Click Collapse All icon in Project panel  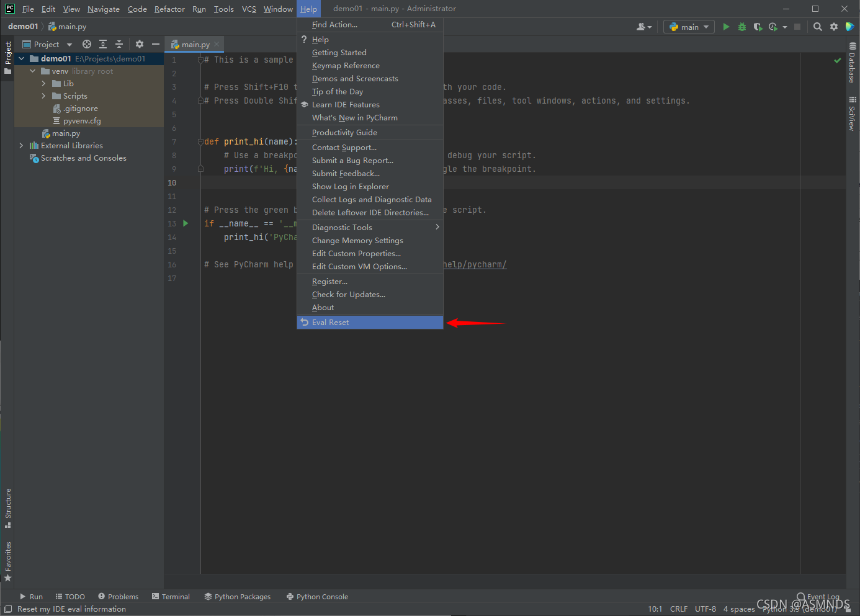(x=119, y=44)
